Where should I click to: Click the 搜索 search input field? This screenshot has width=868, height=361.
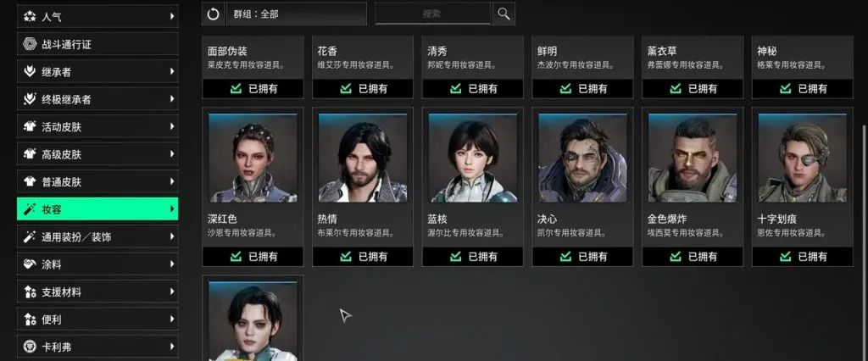(x=433, y=14)
